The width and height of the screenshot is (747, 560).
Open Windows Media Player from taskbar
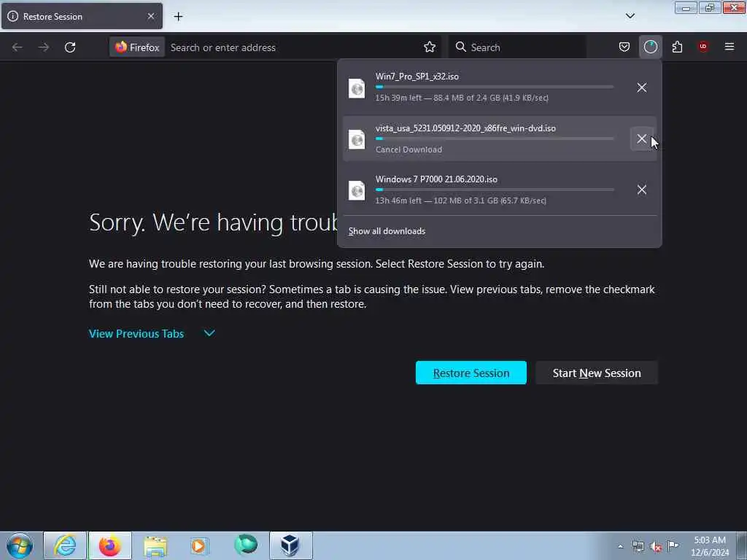point(199,545)
